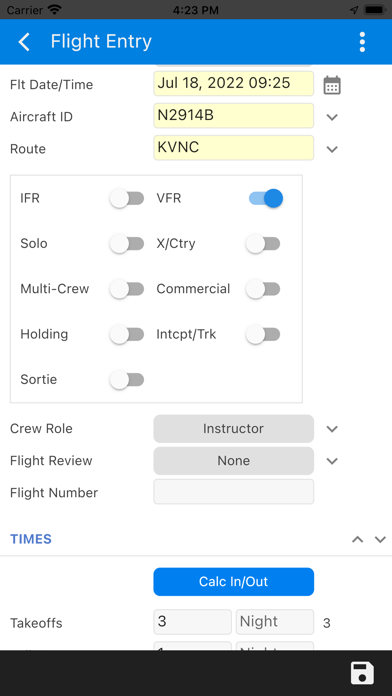This screenshot has width=392, height=696.
Task: Collapse Times section with the up chevron
Action: pyautogui.click(x=357, y=539)
